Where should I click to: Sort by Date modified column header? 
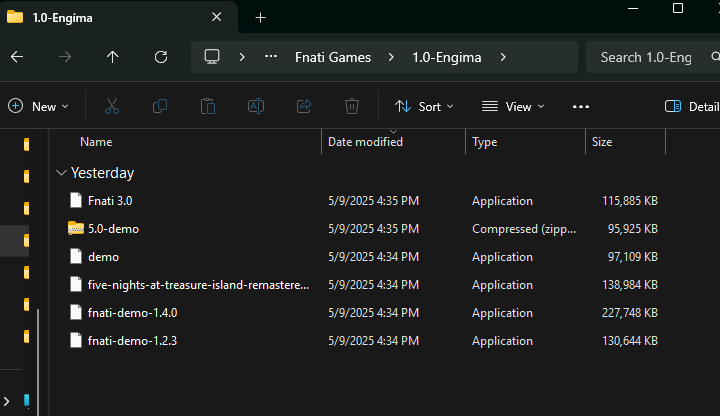pyautogui.click(x=365, y=142)
